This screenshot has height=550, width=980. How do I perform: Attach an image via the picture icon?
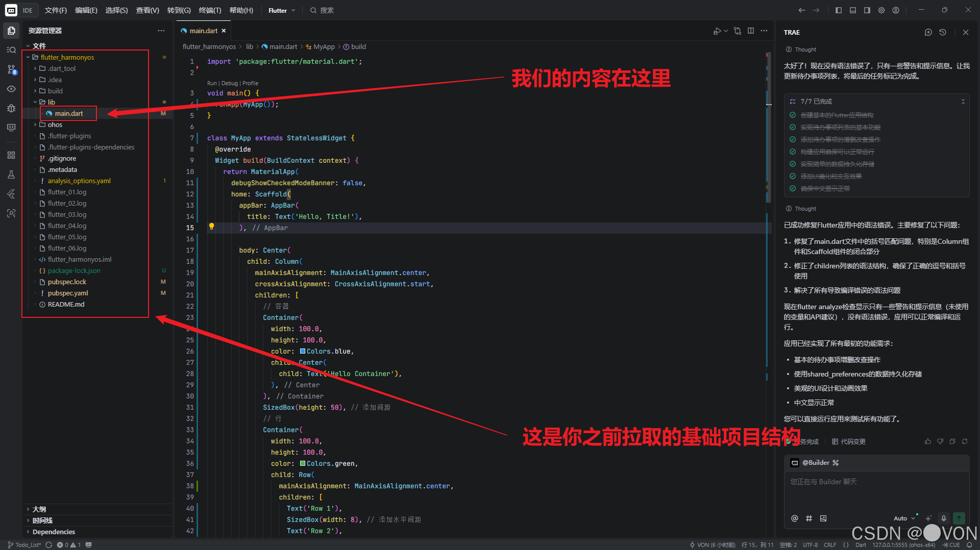click(823, 518)
